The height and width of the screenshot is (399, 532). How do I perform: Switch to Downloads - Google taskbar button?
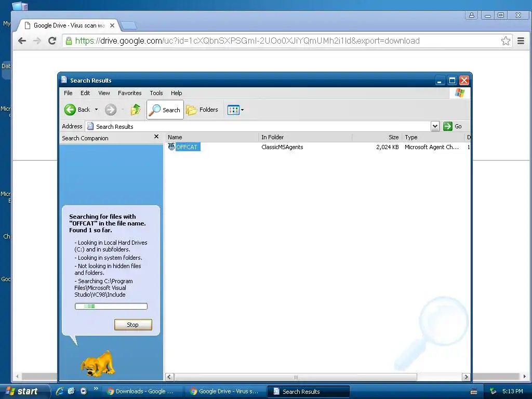pyautogui.click(x=142, y=391)
